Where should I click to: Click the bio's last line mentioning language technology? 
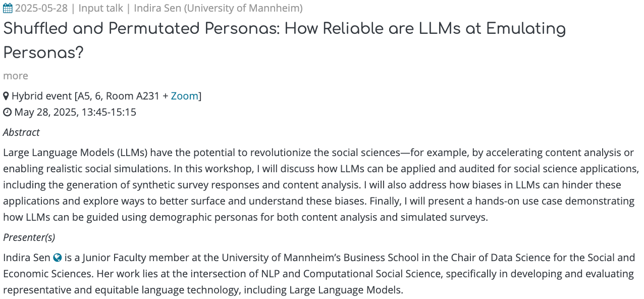point(203,290)
